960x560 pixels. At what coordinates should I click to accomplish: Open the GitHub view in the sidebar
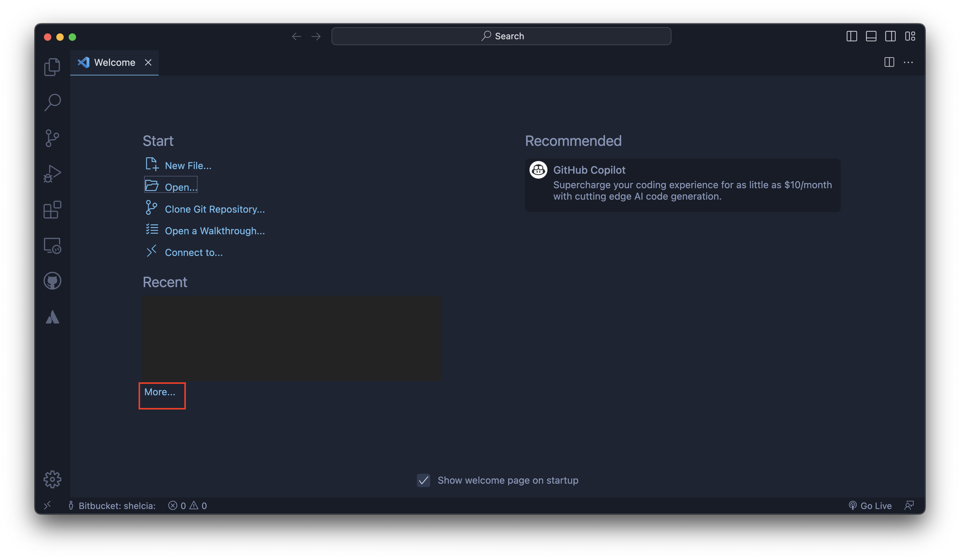(x=52, y=281)
